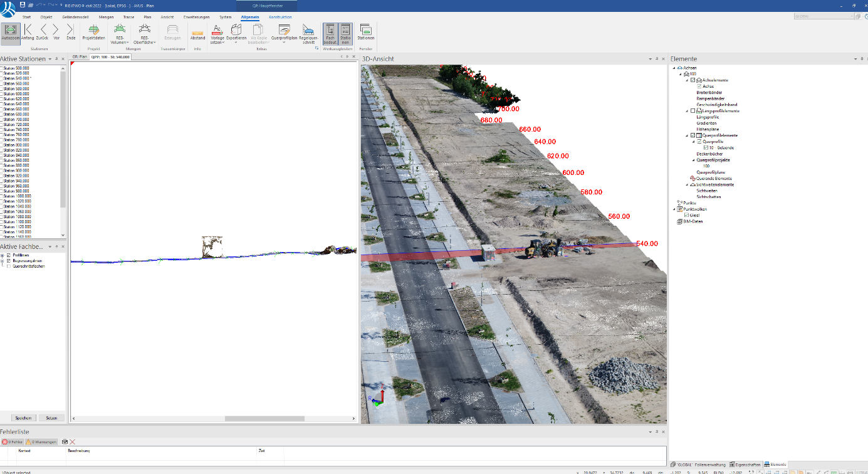Select Station 600.000 in station list
The width and height of the screenshot is (868, 474).
(16, 93)
